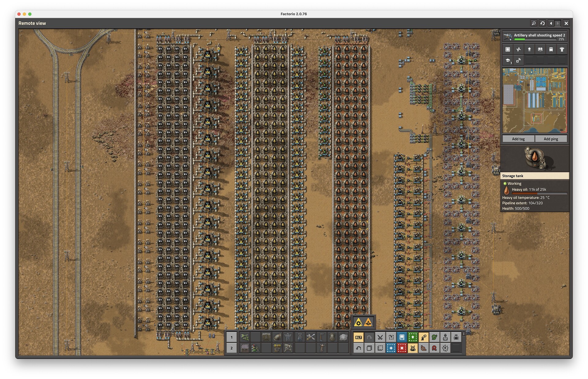
Task: Open the bonuses upward arrow icon
Action: 529,49
